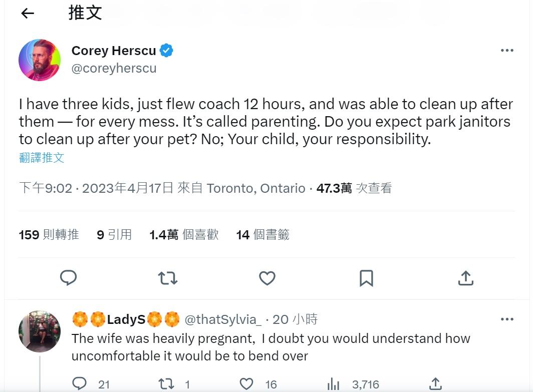Like Corey Herscu's tweet

(267, 278)
